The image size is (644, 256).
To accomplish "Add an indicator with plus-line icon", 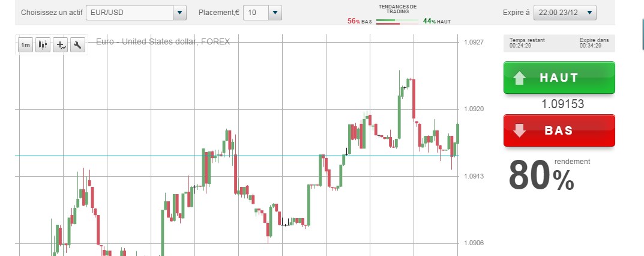I will (61, 45).
